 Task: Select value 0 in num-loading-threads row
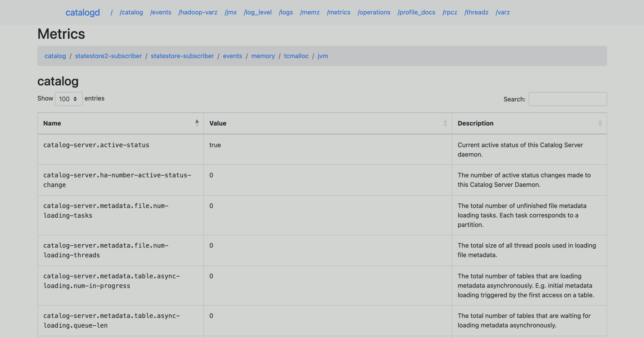(x=211, y=246)
